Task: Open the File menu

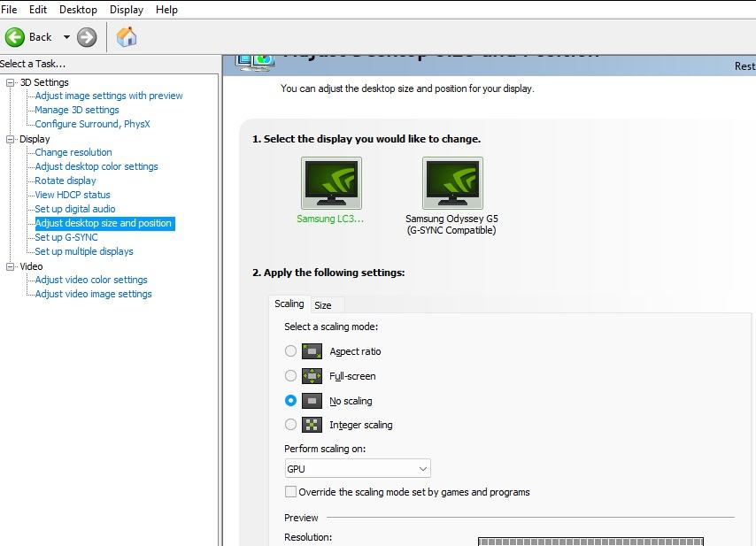Action: click(9, 10)
